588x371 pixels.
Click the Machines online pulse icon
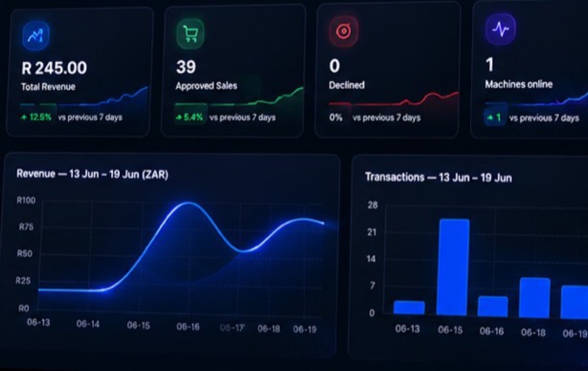pos(500,29)
